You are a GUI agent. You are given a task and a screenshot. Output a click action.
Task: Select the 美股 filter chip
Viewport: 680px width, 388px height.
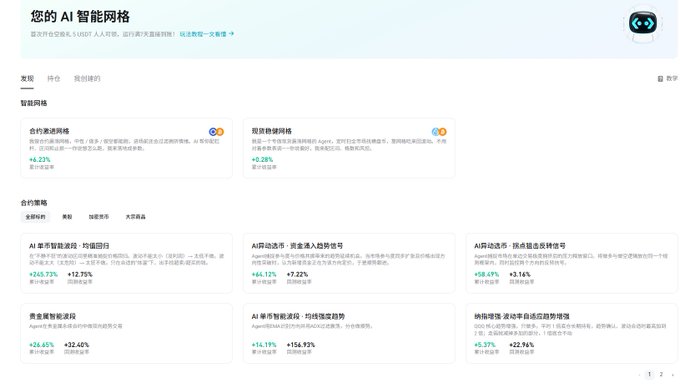67,217
